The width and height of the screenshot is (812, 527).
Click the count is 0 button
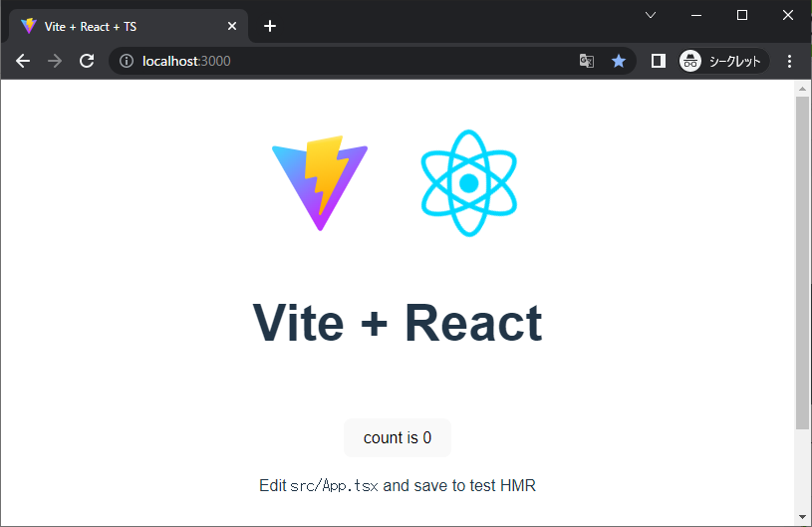tap(398, 437)
